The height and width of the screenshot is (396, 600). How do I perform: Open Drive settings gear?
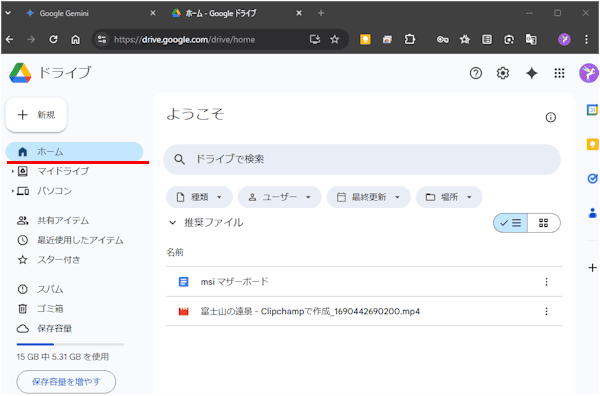click(x=503, y=73)
